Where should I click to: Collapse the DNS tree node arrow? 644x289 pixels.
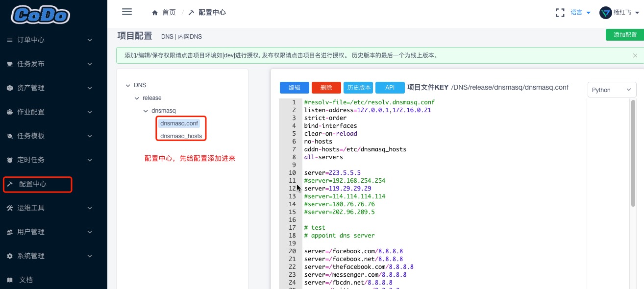[128, 85]
